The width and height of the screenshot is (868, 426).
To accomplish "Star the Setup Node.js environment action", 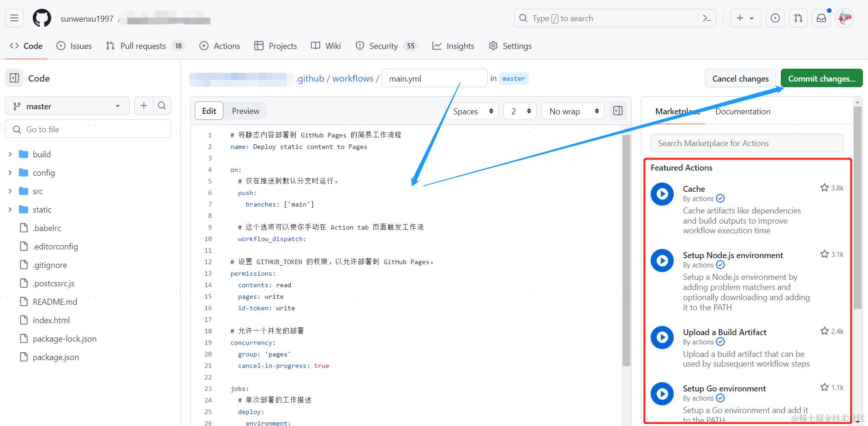I will point(825,254).
